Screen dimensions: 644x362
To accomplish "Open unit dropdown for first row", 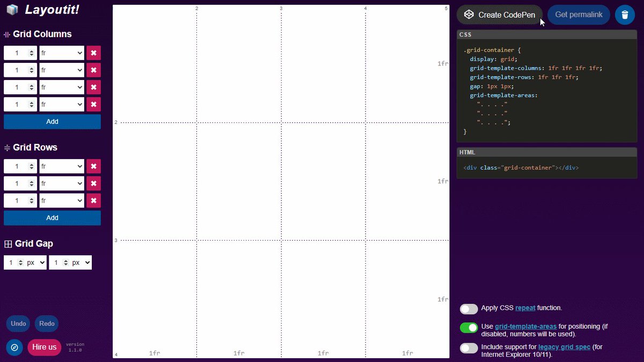I will click(x=62, y=166).
